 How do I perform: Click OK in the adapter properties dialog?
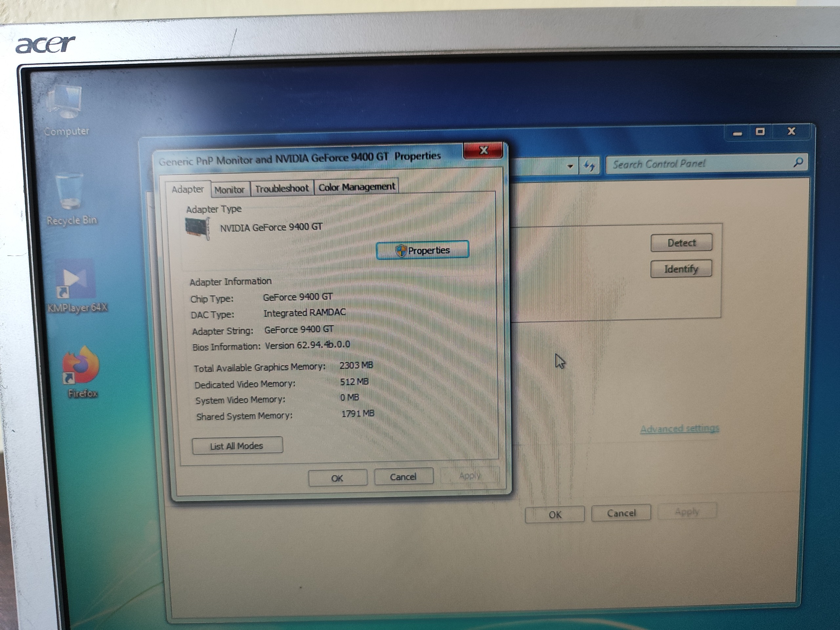337,478
